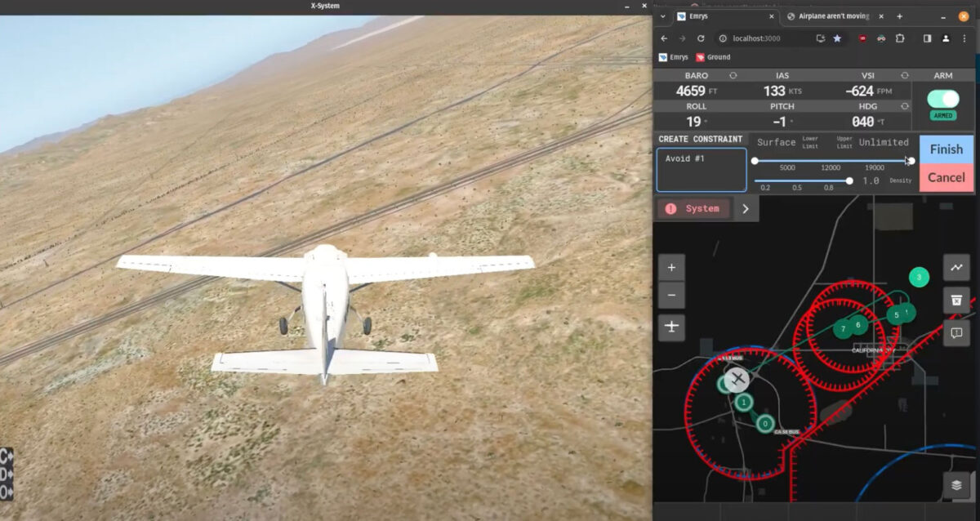
Task: Cancel the constraint creation
Action: (947, 177)
